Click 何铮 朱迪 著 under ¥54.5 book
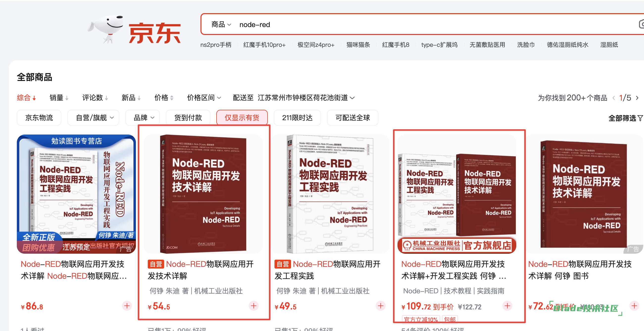The height and width of the screenshot is (331, 644). (169, 291)
